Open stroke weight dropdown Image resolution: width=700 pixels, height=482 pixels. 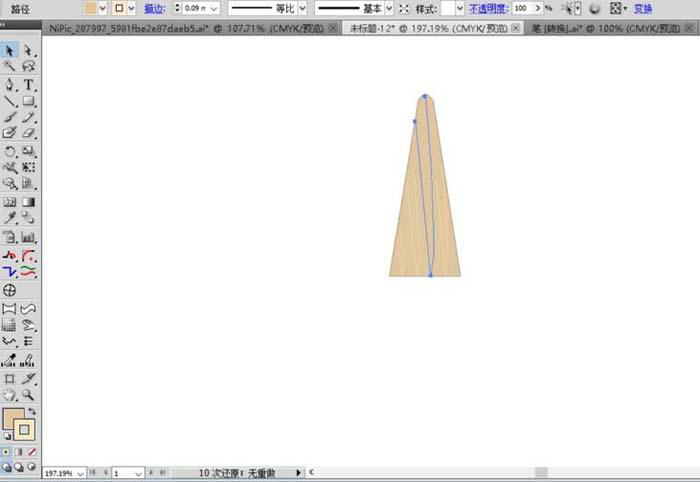[214, 8]
